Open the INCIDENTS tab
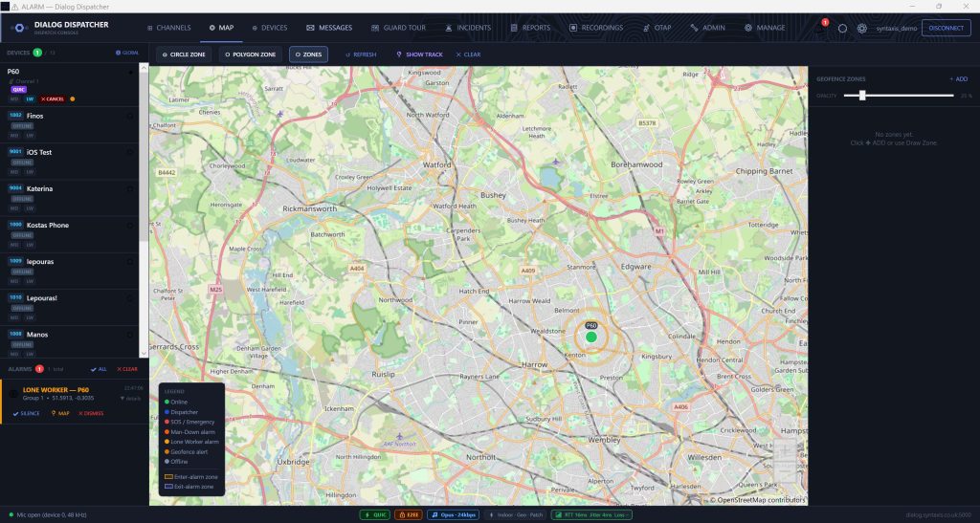This screenshot has height=523, width=980. point(467,28)
